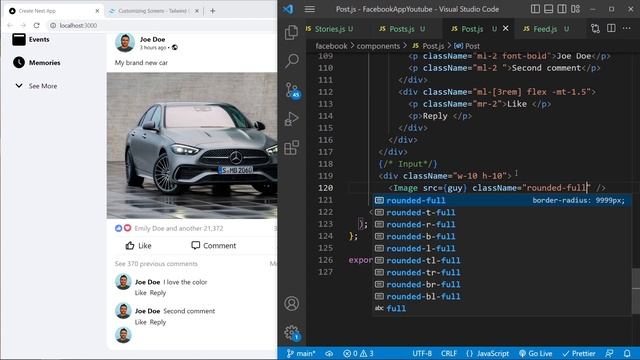Click the car post image

pyautogui.click(x=192, y=146)
